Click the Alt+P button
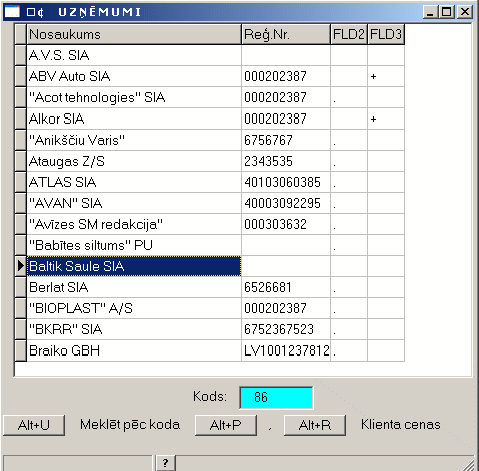The width and height of the screenshot is (479, 471). (x=226, y=425)
